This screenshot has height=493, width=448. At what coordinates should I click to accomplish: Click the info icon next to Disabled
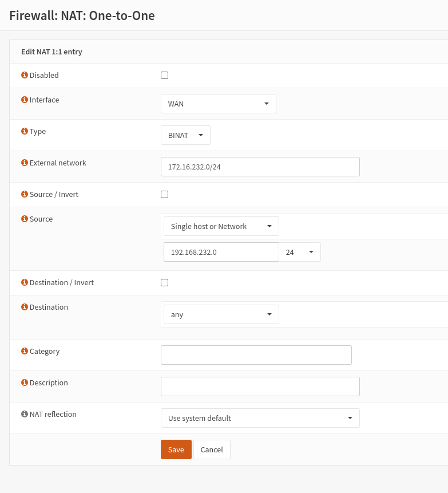pos(25,75)
